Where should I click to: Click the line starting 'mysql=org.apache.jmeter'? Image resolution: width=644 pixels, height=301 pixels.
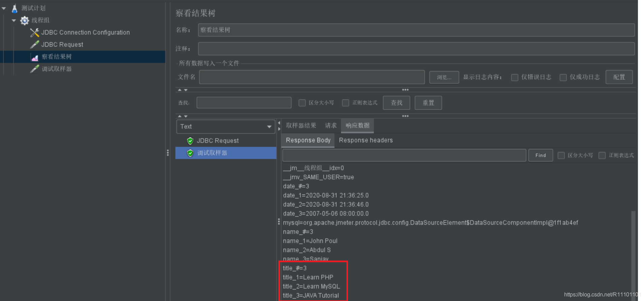click(x=431, y=223)
